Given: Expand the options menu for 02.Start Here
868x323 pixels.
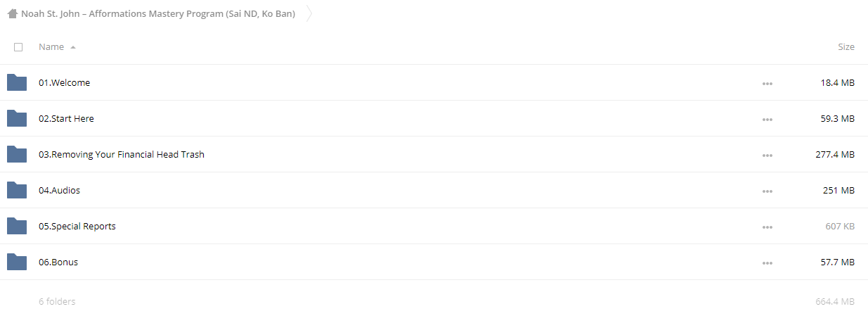Looking at the screenshot, I should click(x=767, y=120).
